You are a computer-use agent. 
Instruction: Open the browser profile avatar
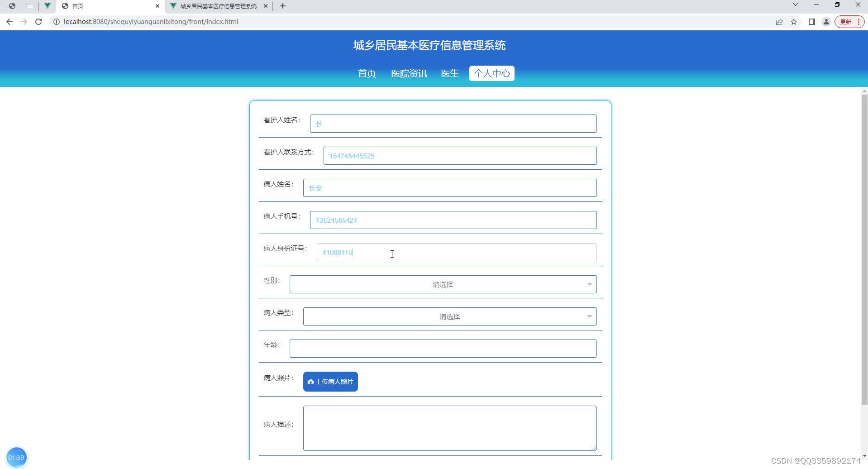(826, 22)
